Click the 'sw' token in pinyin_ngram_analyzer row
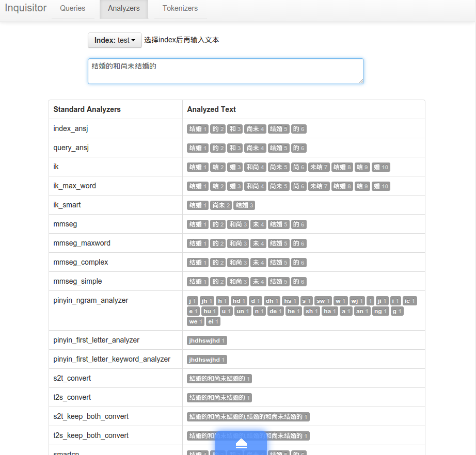The height and width of the screenshot is (455, 476). pyautogui.click(x=323, y=301)
